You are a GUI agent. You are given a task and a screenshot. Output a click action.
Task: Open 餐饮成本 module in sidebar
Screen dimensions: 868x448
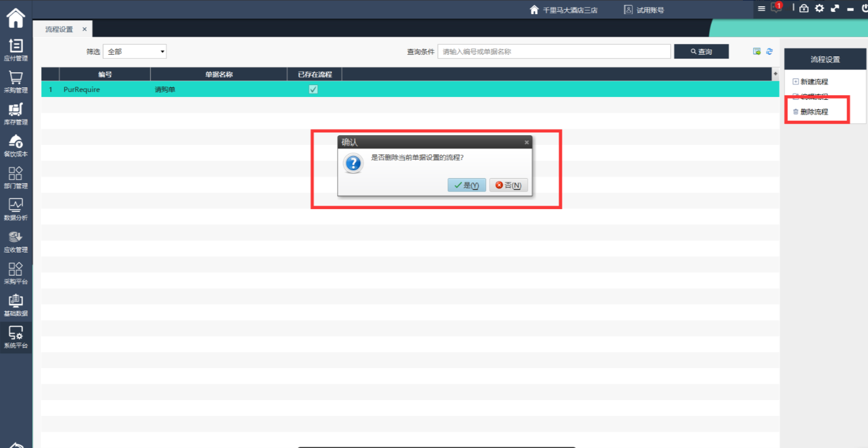tap(16, 145)
